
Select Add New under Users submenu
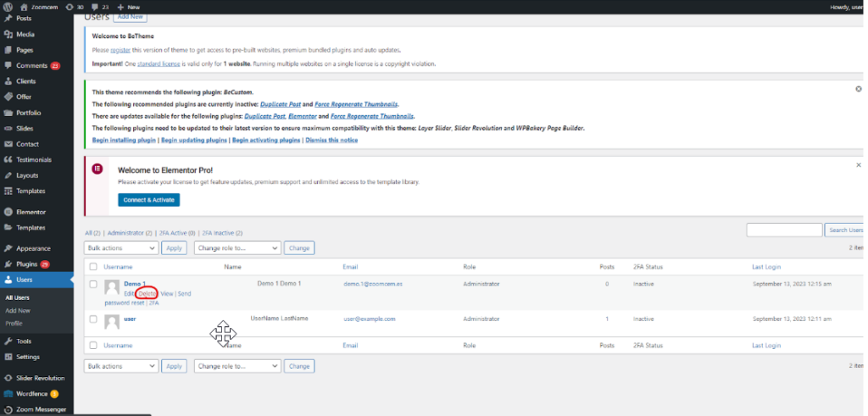tap(19, 311)
